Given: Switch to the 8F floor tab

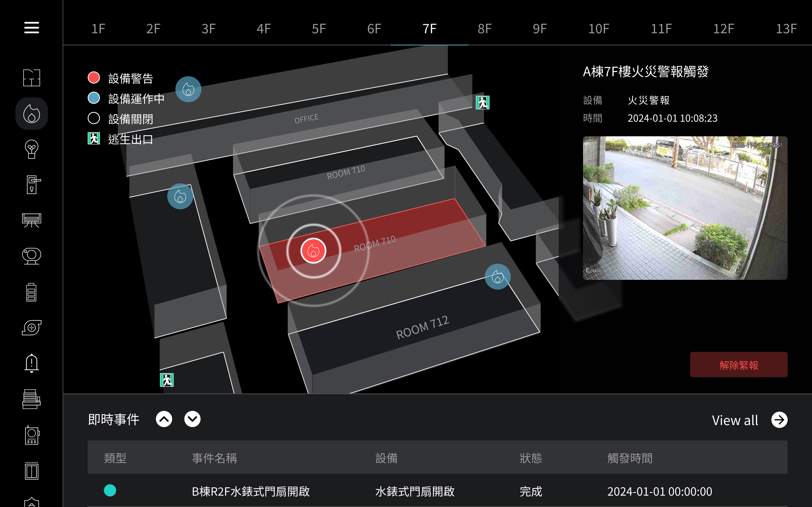Looking at the screenshot, I should 485,29.
